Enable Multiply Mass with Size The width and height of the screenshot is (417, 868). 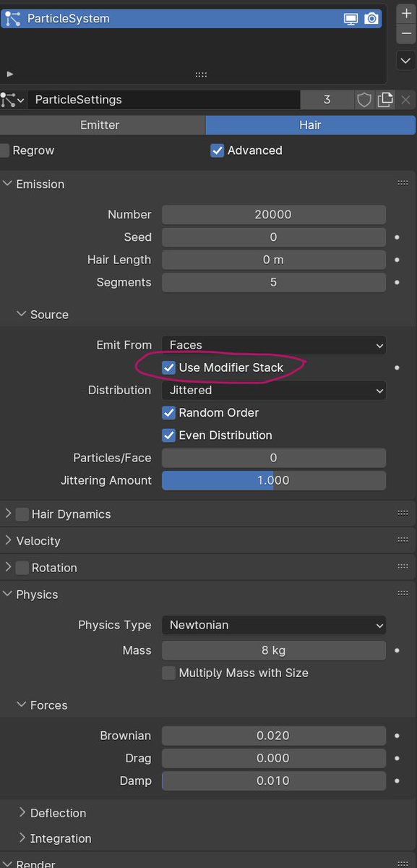pos(168,673)
